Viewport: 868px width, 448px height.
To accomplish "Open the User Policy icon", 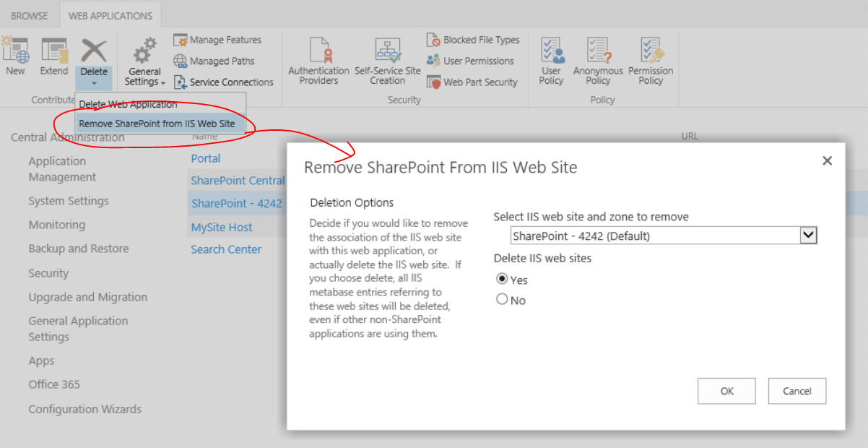I will tap(551, 51).
